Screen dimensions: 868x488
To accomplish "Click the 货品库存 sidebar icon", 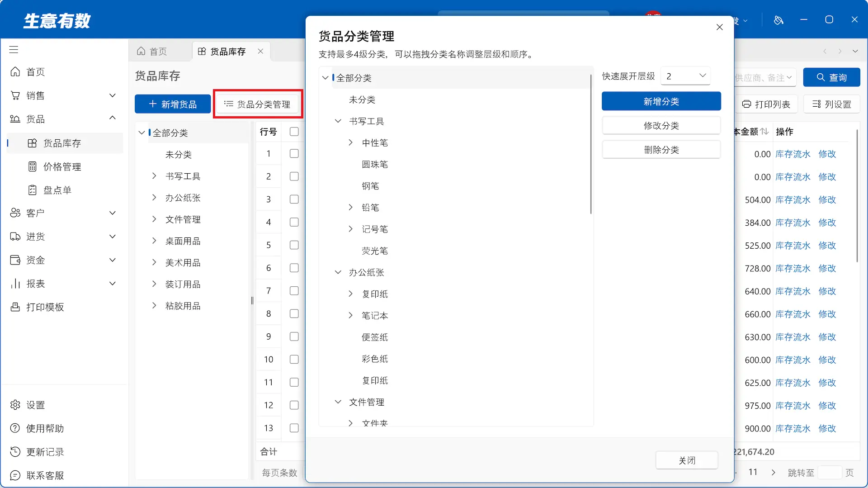I will pyautogui.click(x=32, y=143).
